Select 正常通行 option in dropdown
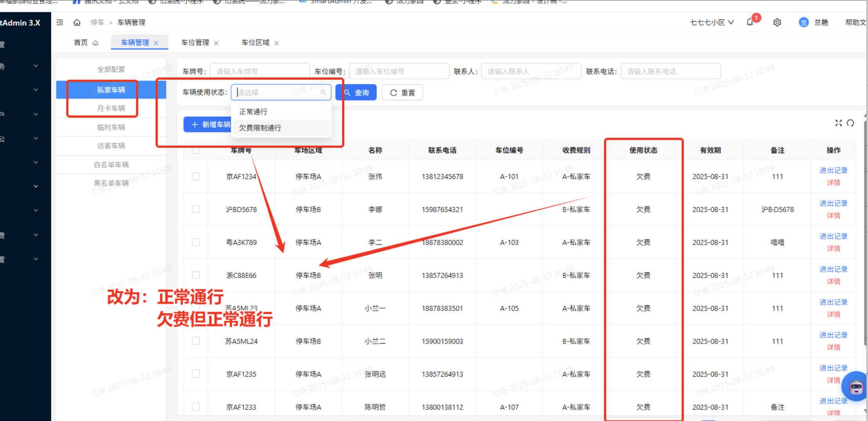868x421 pixels. pyautogui.click(x=253, y=112)
